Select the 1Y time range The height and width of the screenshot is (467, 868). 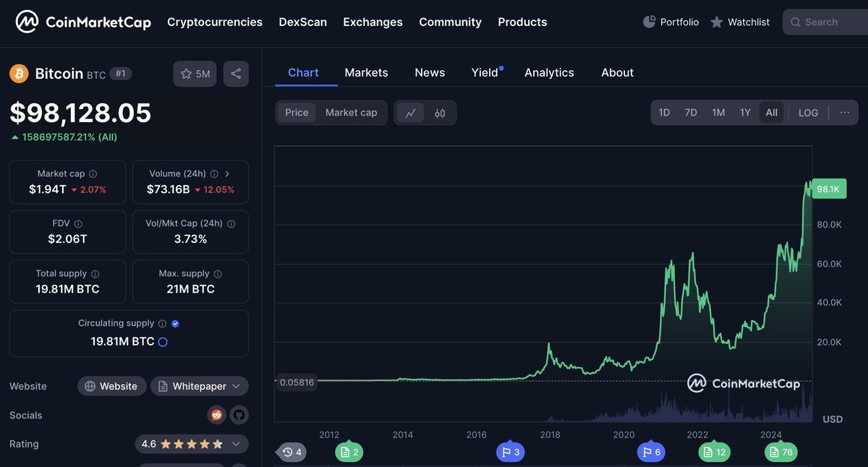pyautogui.click(x=745, y=113)
